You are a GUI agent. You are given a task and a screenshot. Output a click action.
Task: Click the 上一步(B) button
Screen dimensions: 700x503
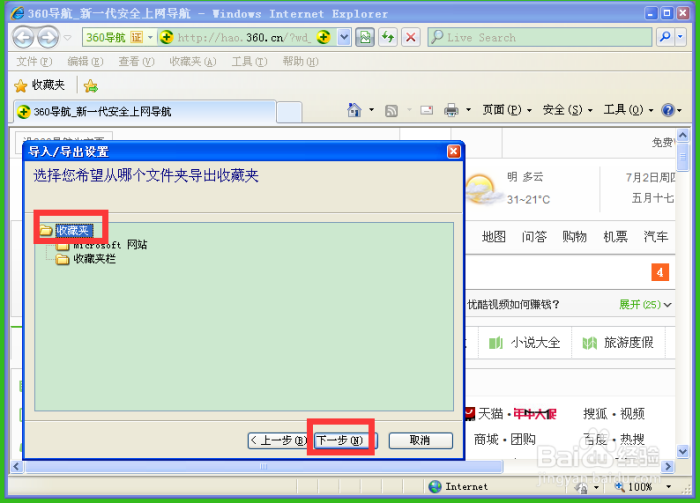(277, 441)
